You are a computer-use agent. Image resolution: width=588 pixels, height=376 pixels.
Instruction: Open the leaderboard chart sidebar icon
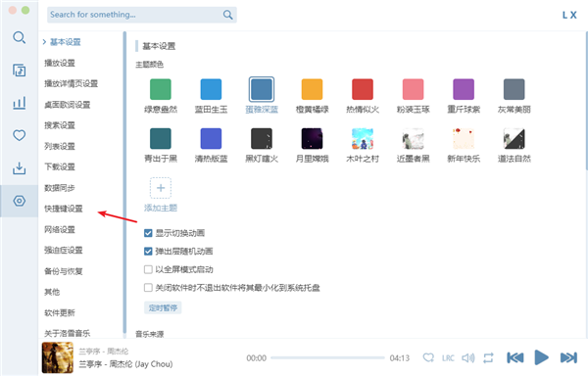pos(20,103)
